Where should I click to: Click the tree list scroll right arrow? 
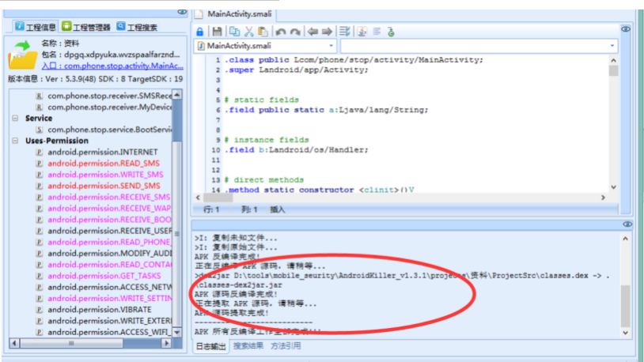166,343
